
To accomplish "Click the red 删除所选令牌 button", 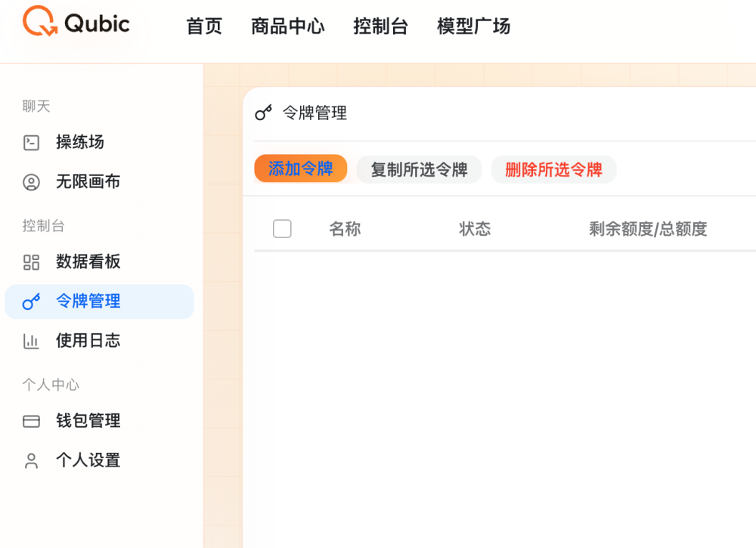I will tap(553, 169).
